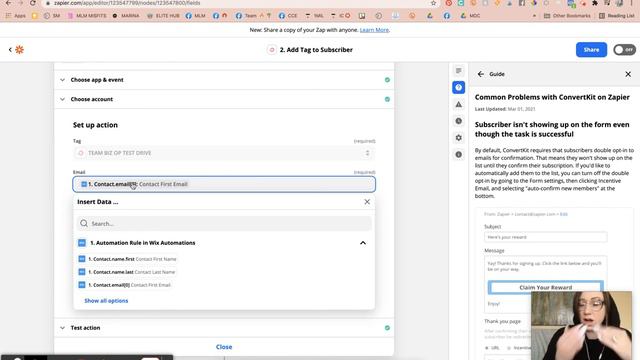Open the Tag dropdown TEAM BIZ OP TEST DRIVE

tap(224, 153)
